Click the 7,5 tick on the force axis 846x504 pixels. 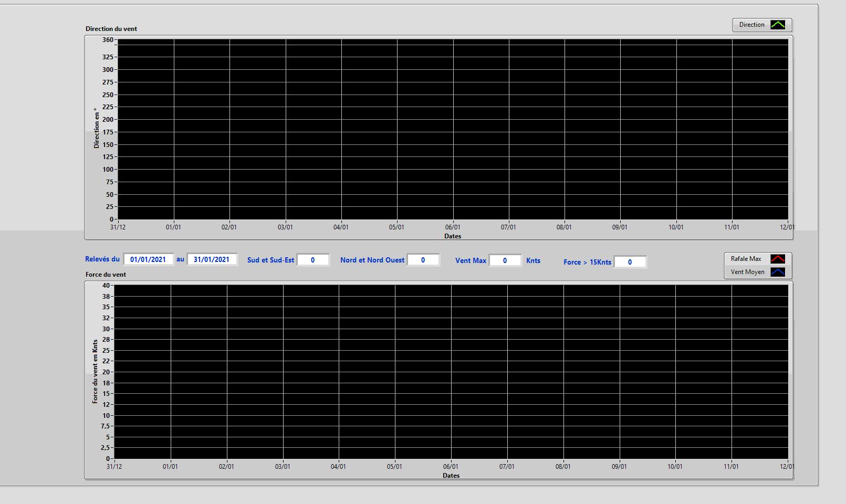tap(105, 426)
